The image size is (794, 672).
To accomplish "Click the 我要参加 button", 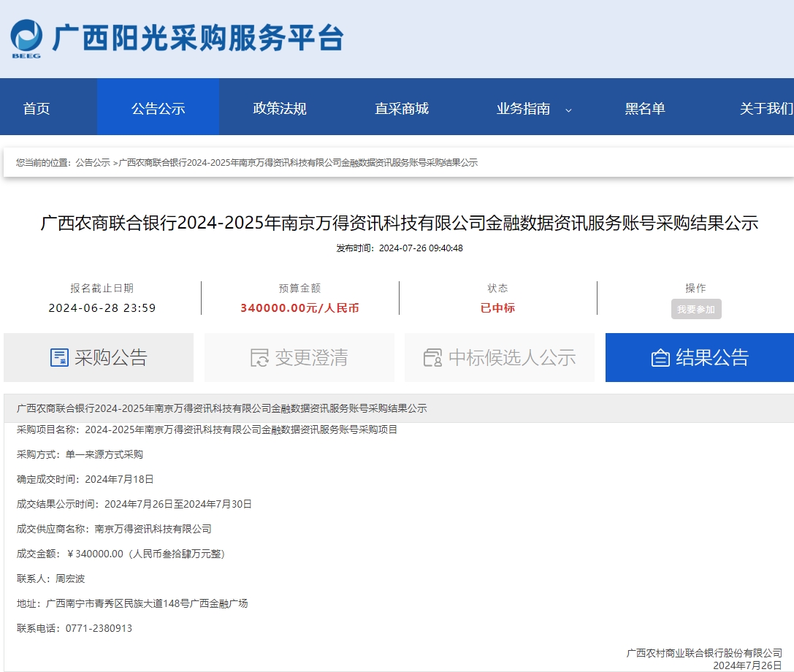I will 696,309.
